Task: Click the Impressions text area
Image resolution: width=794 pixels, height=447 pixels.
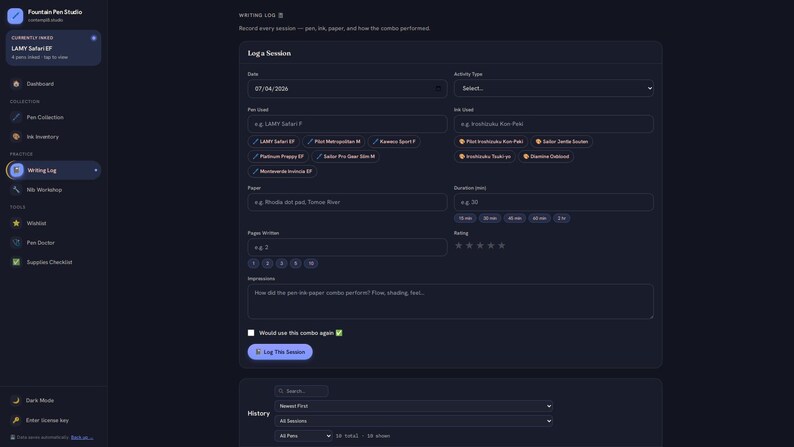Action: coord(451,302)
